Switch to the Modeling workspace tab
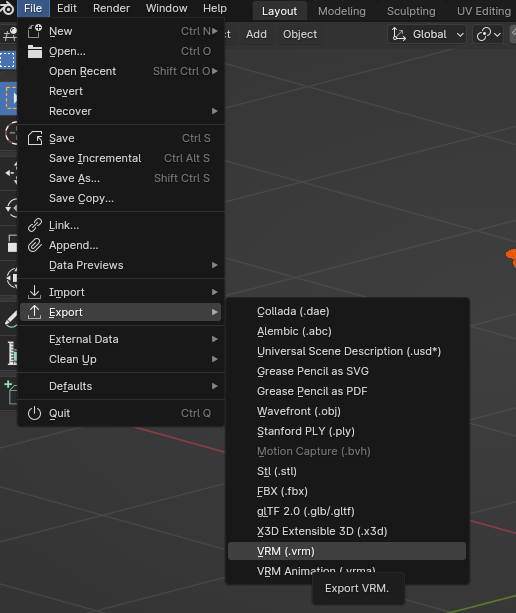This screenshot has width=516, height=613. [x=342, y=11]
